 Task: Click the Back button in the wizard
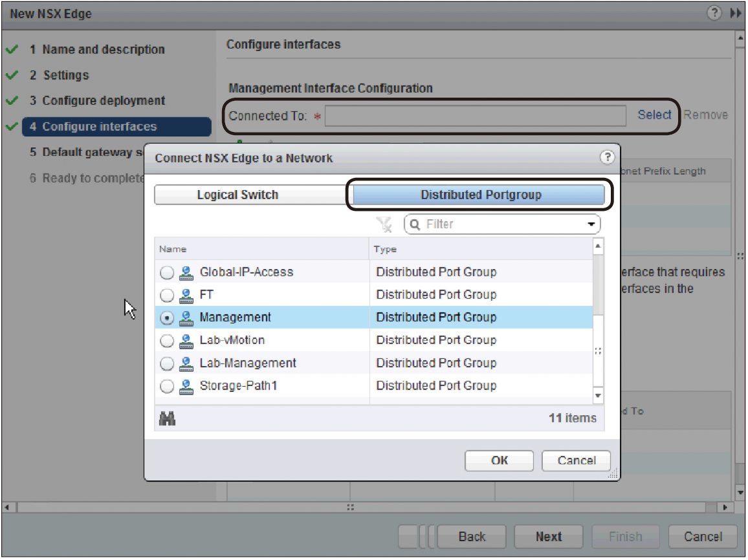click(472, 537)
